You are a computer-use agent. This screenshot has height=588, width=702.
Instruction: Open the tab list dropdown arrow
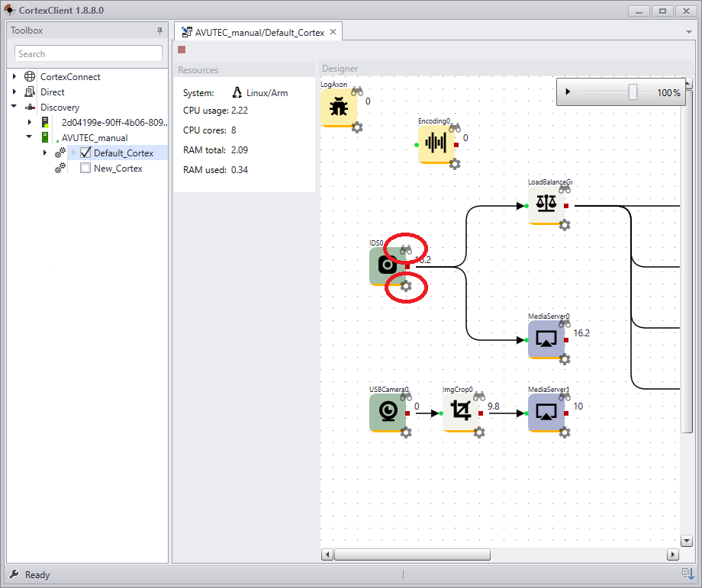pos(688,32)
